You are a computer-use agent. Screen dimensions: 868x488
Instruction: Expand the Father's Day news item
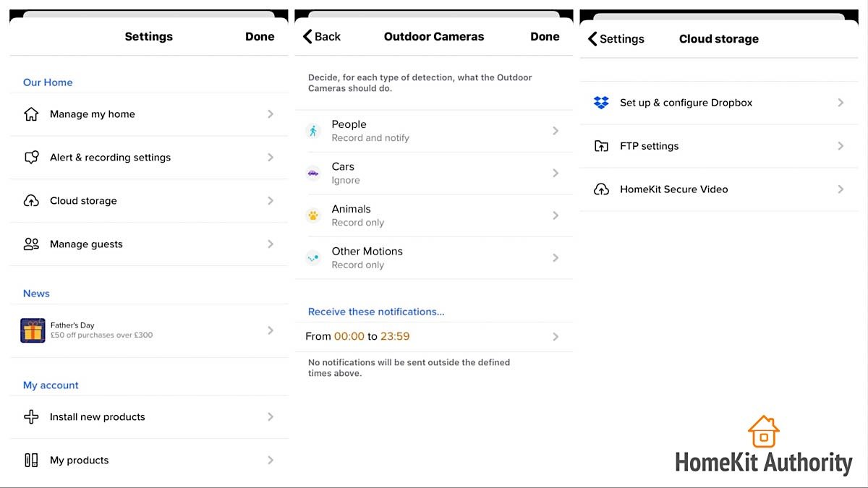(x=148, y=331)
